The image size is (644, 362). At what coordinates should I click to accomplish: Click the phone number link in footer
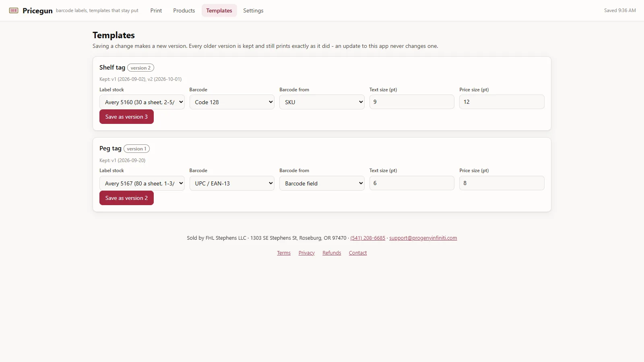[x=368, y=238]
